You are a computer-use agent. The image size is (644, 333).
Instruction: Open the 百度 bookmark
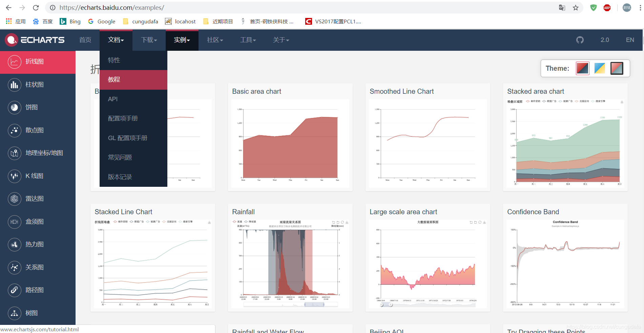click(x=43, y=21)
